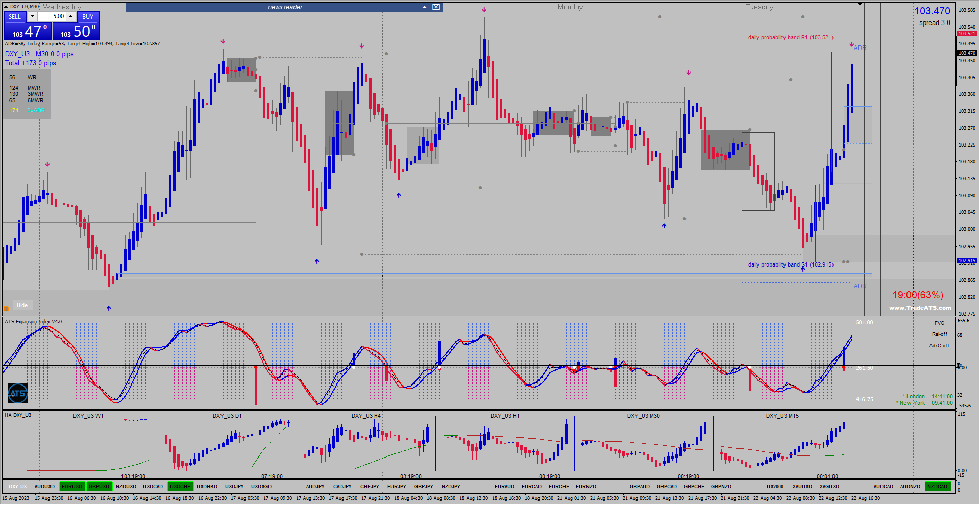Collapse the news reader bar with its arrow

click(424, 7)
